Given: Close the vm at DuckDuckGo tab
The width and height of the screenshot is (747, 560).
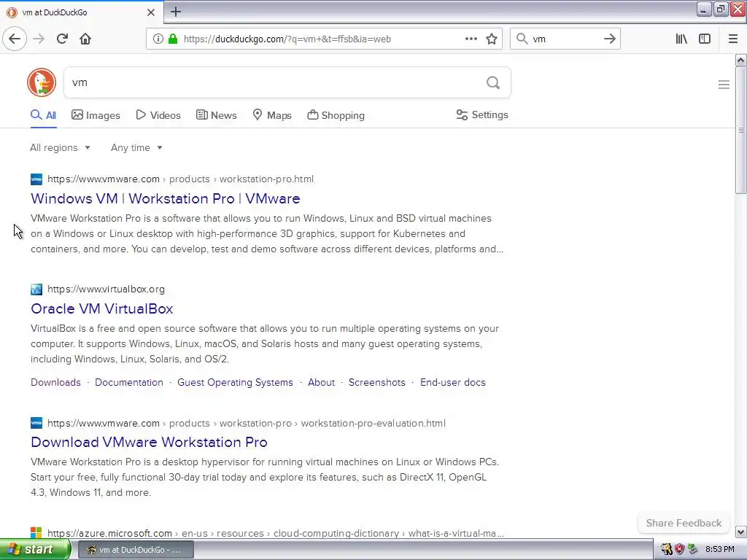Looking at the screenshot, I should [151, 12].
